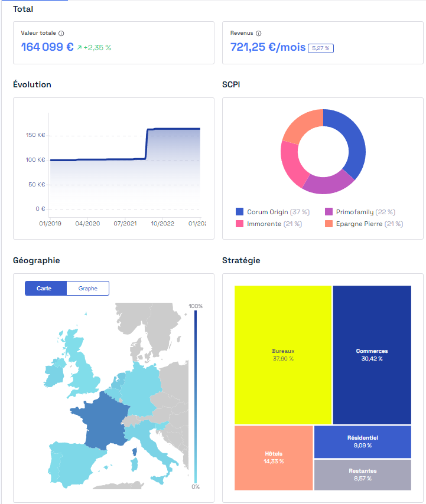
Task: Click the 5,27 % yield badge
Action: [320, 48]
